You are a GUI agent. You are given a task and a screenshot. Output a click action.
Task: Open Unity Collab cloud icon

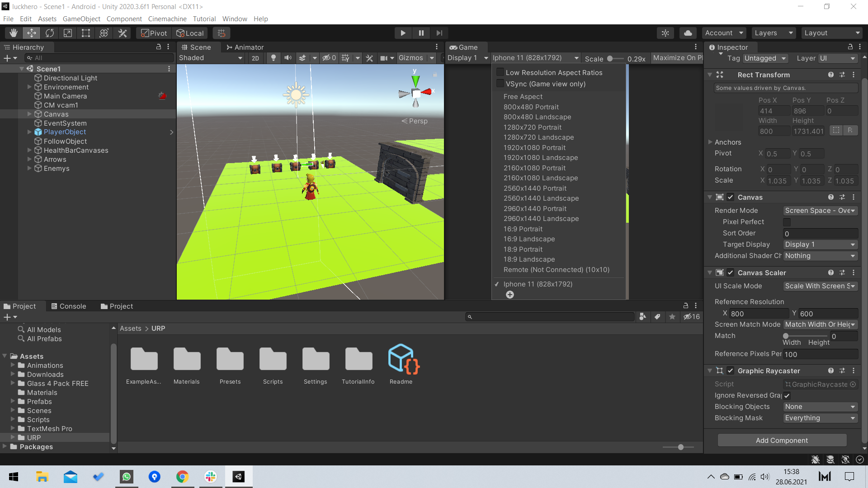coord(688,33)
